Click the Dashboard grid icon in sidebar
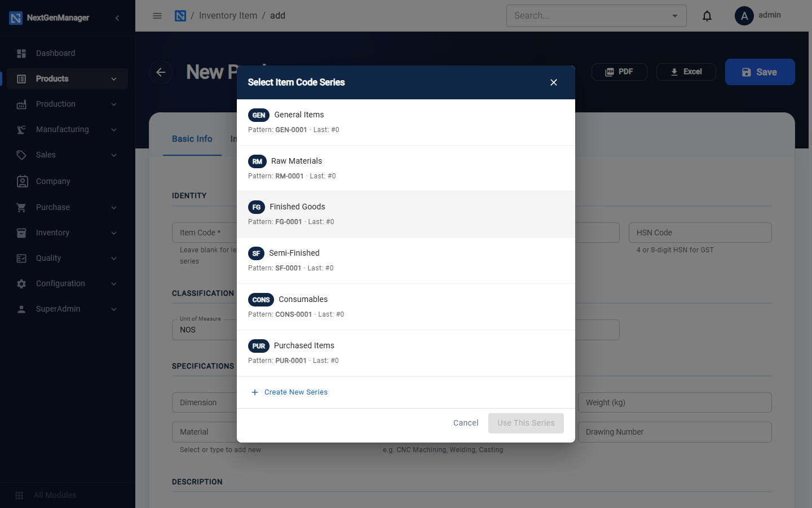Viewport: 812px width, 508px height. [21, 53]
